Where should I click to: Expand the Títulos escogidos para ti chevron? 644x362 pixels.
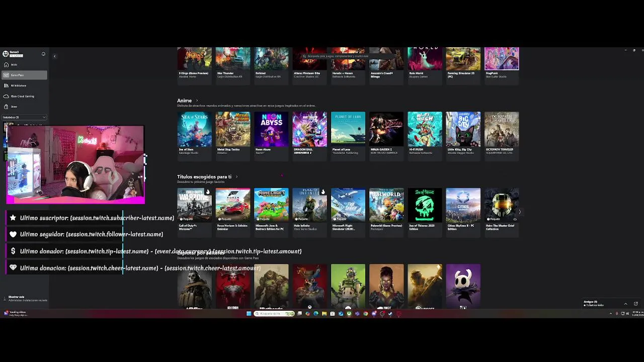coord(236,176)
